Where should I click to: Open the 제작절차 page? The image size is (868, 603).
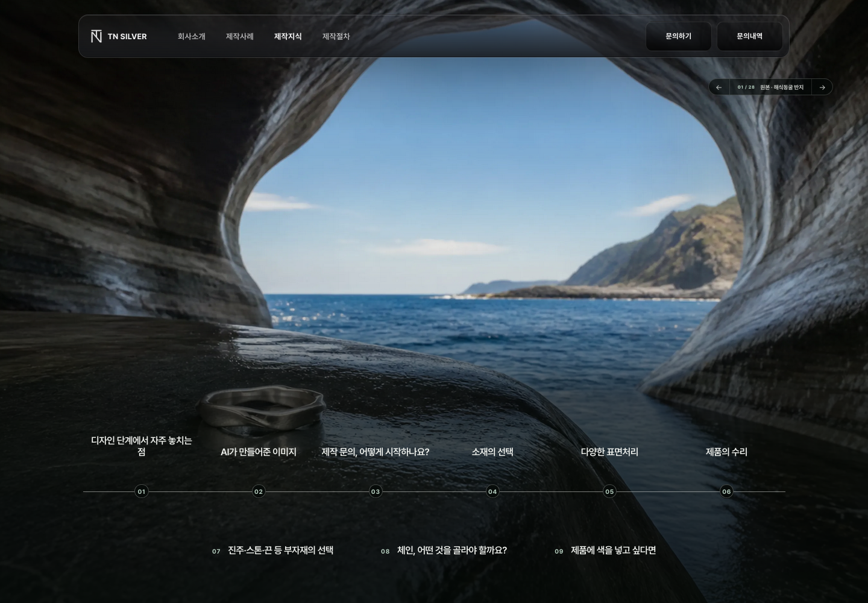point(336,37)
